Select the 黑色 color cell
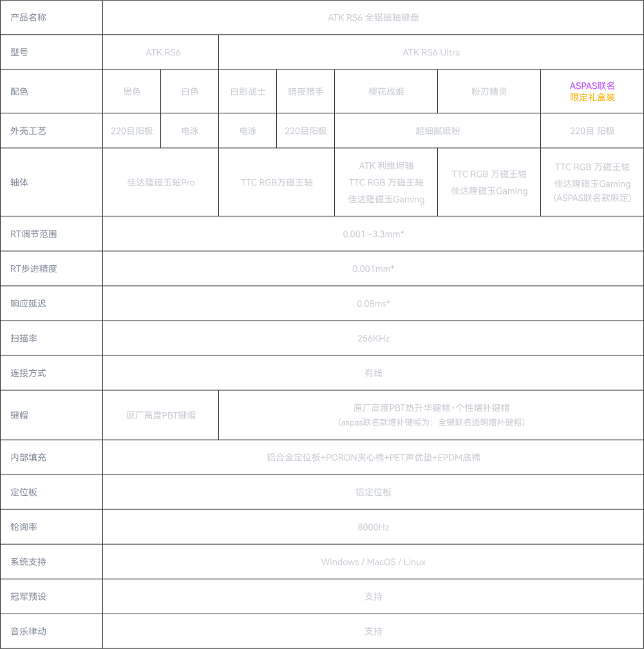Screen dimensions: 644x649 [131, 91]
